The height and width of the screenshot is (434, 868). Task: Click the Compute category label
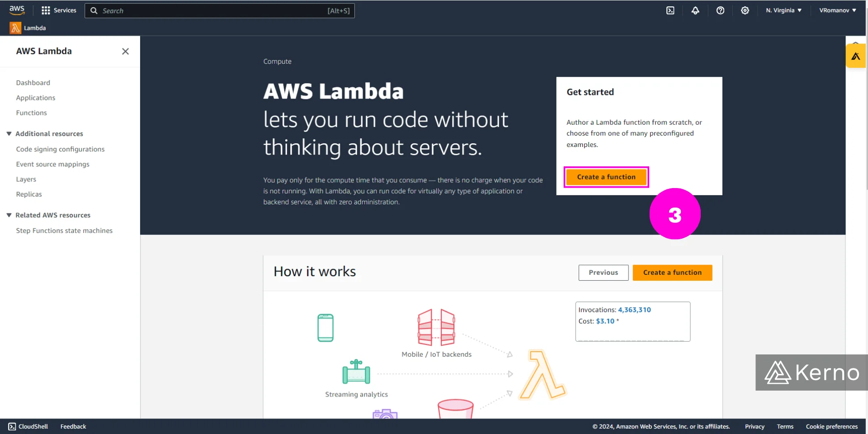[278, 61]
